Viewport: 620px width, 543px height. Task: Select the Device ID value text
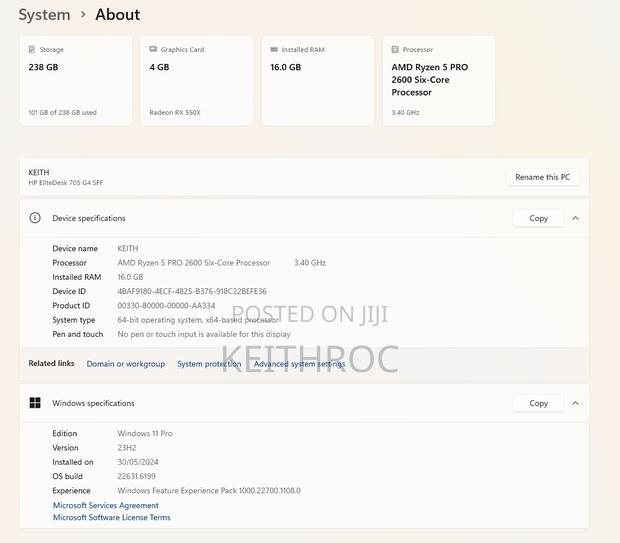point(192,291)
